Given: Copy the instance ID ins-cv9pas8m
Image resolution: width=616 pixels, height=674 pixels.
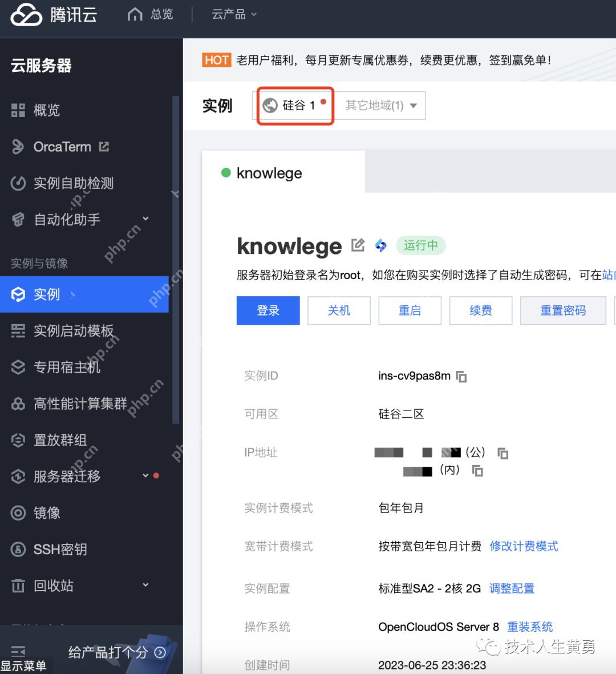Looking at the screenshot, I should coord(461,377).
